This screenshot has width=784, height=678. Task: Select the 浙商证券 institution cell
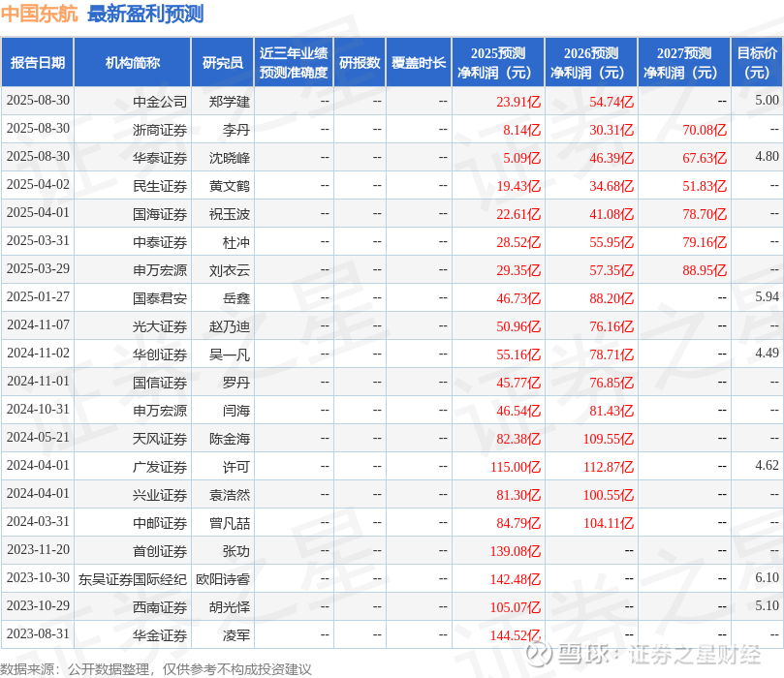133,130
